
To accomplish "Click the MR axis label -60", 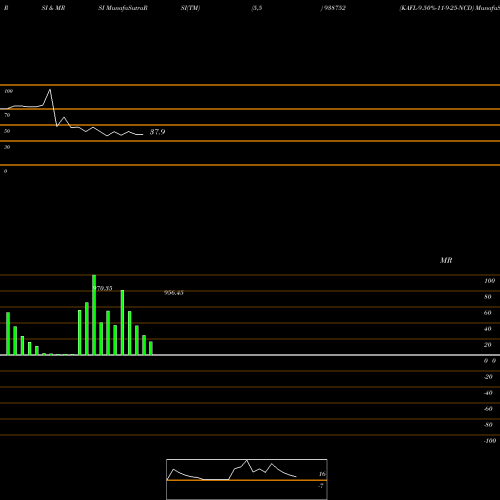I will tap(488, 409).
